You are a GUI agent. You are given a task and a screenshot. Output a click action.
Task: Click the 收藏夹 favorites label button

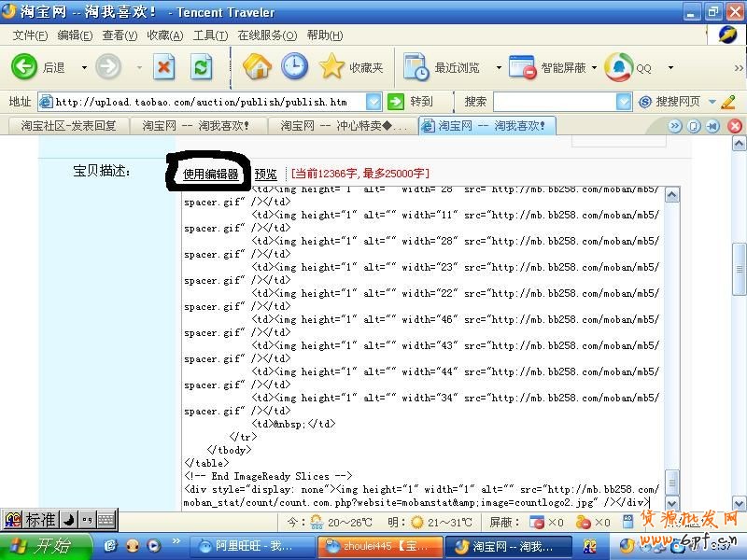366,67
